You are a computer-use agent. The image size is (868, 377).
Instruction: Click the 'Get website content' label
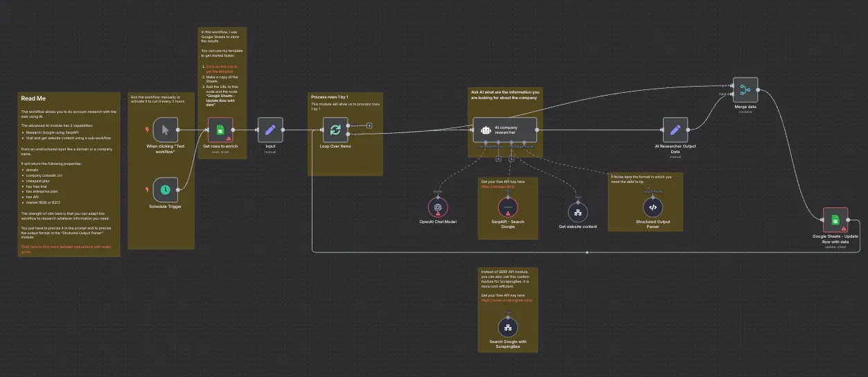click(578, 227)
